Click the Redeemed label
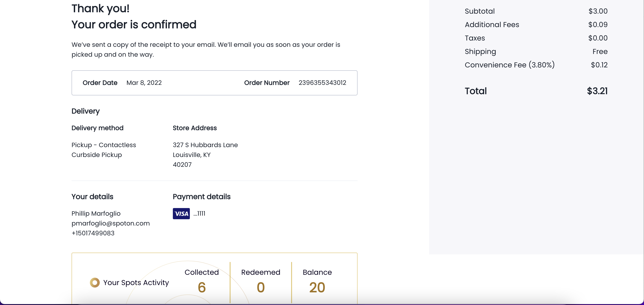 [x=261, y=272]
